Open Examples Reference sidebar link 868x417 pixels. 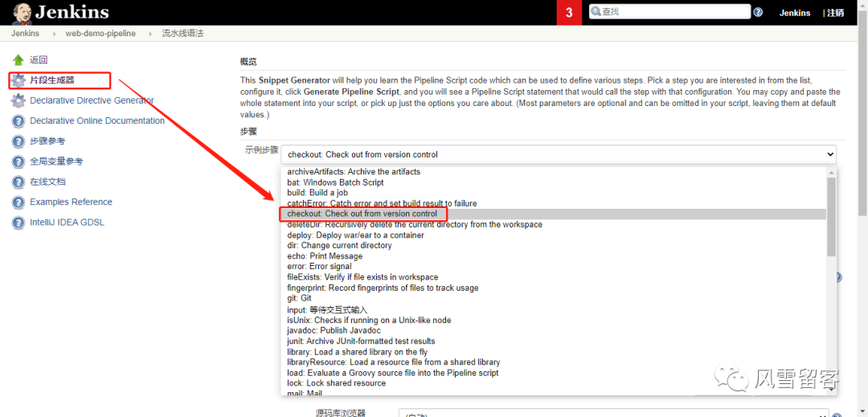click(71, 202)
